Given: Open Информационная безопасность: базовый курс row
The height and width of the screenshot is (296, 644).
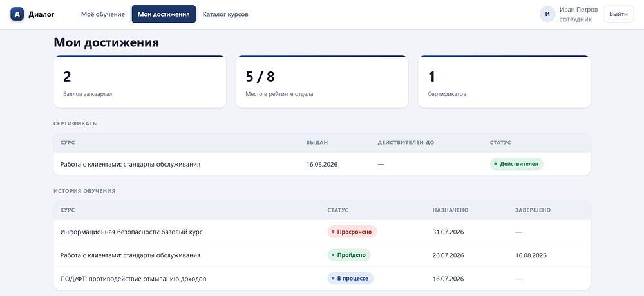Looking at the screenshot, I should point(322,232).
